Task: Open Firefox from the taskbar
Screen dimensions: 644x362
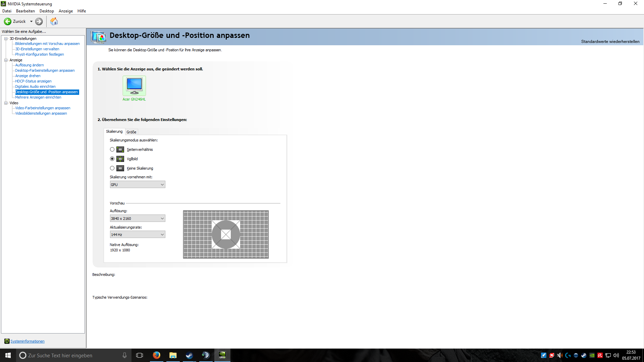Action: [156, 355]
